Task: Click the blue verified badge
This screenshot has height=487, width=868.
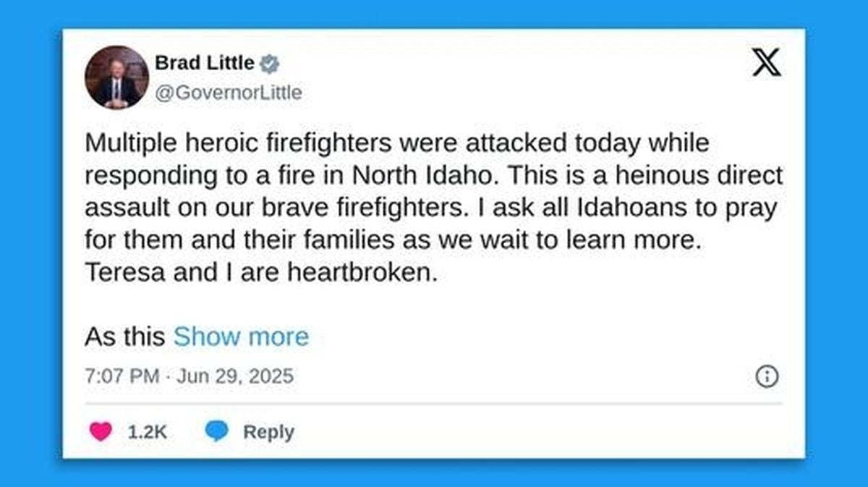Action: (270, 64)
